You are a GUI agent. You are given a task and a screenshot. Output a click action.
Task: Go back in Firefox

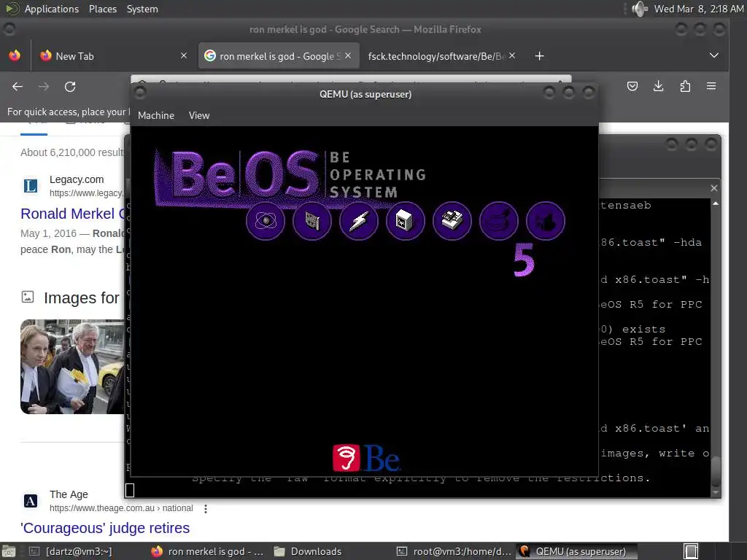18,87
